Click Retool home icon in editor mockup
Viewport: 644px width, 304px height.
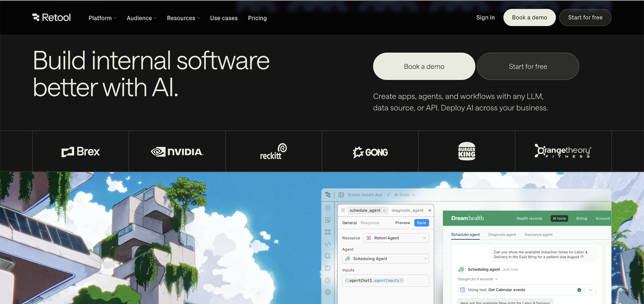328,195
